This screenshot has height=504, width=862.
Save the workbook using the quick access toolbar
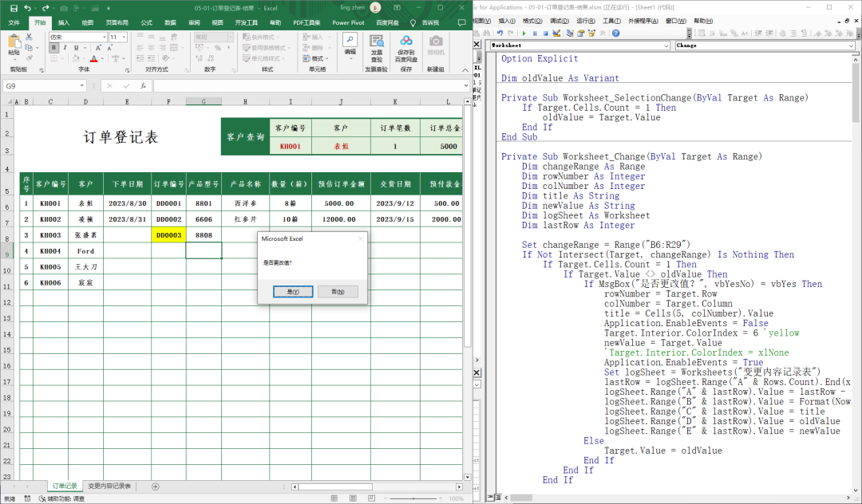tap(14, 8)
